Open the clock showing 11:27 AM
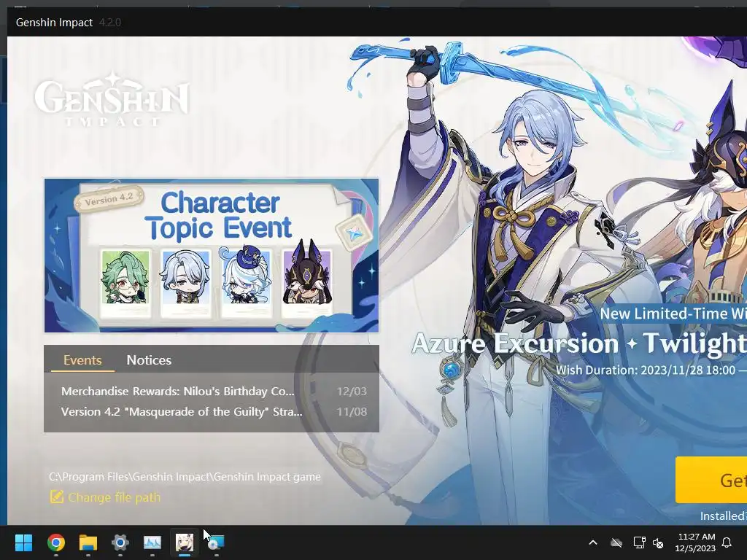747x560 pixels. click(695, 542)
